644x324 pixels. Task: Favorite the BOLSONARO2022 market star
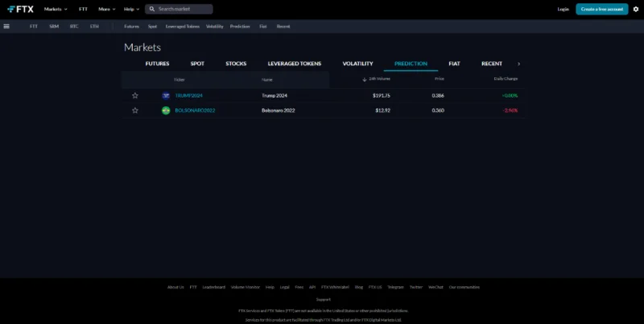135,110
